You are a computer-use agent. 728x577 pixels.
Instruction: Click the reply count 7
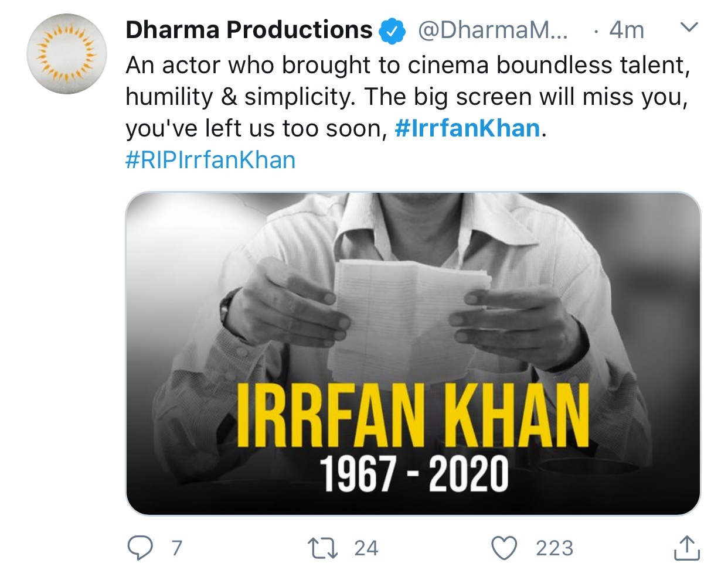[176, 548]
